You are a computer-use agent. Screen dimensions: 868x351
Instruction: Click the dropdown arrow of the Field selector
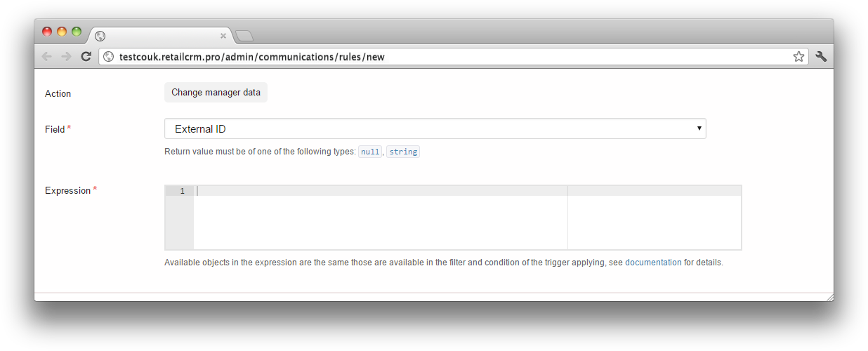click(699, 128)
